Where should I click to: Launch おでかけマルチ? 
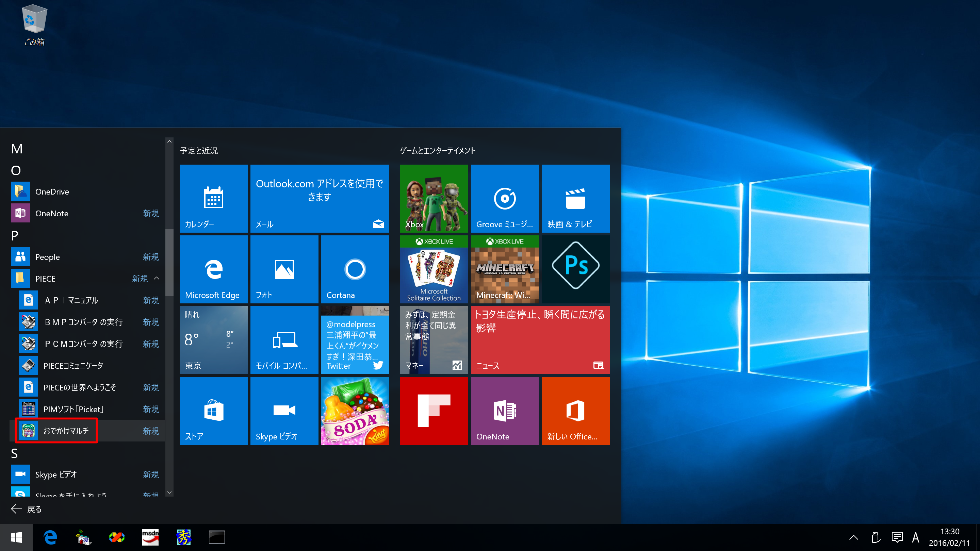click(x=87, y=431)
